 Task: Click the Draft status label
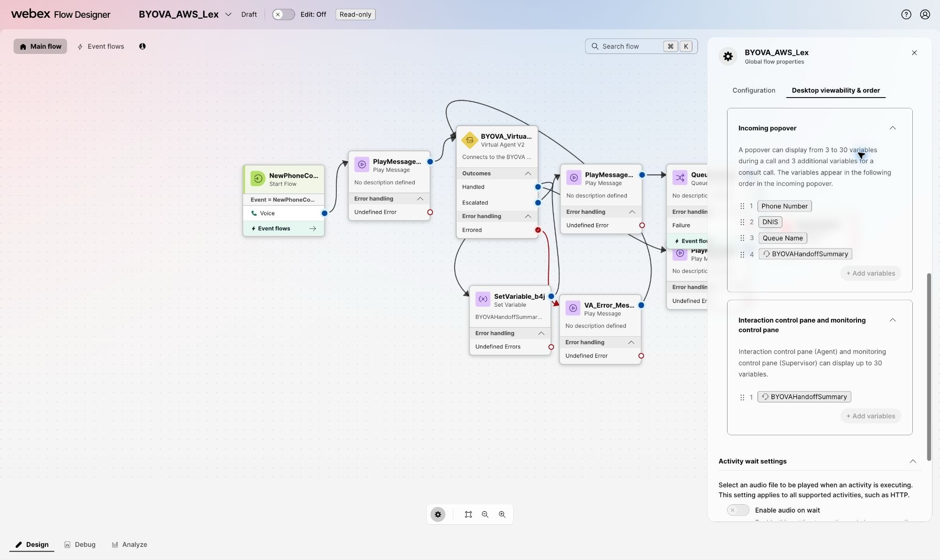tap(249, 15)
